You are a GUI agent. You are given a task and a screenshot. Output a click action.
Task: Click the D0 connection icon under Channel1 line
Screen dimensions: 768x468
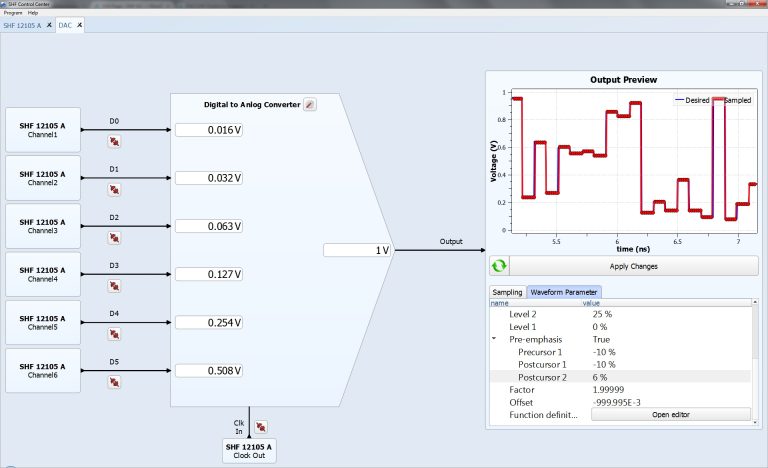click(115, 142)
